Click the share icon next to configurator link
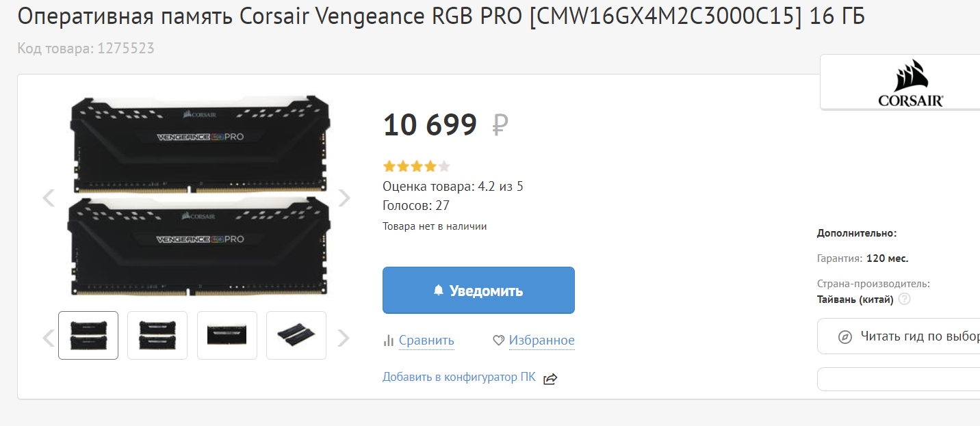The height and width of the screenshot is (426, 980). (x=550, y=379)
